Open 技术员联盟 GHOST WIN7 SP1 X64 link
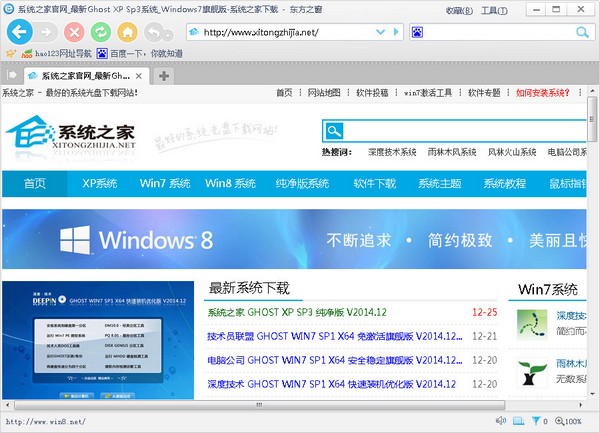The image size is (600, 433). click(x=335, y=336)
